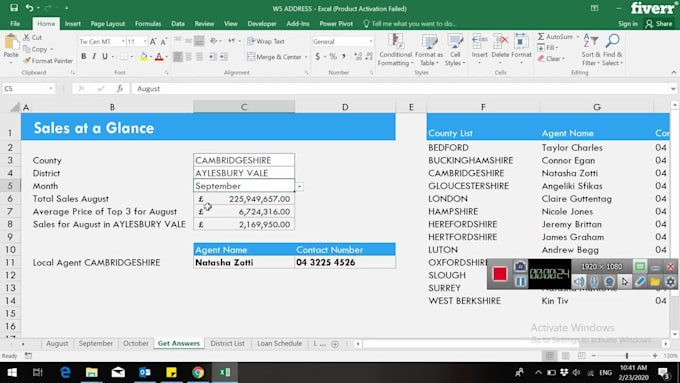Apply accounting dollar number format
Screen dimensions: 680x383
(318, 57)
